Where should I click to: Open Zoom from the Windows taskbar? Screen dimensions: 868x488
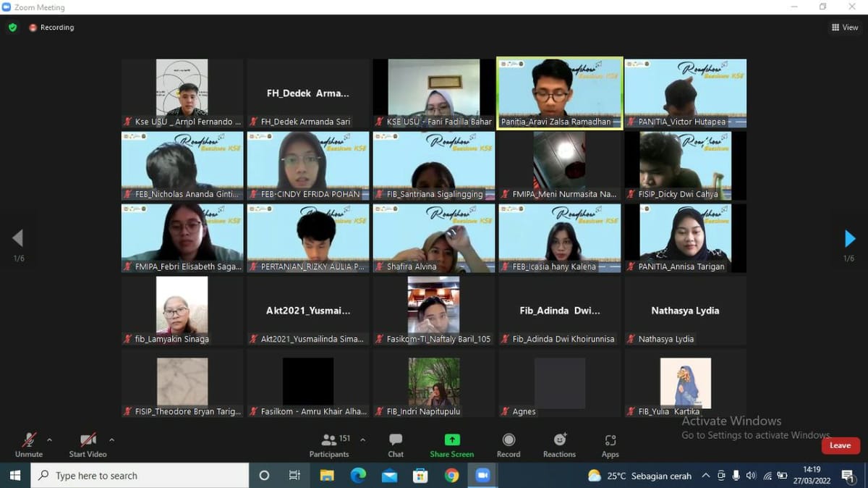(x=482, y=476)
